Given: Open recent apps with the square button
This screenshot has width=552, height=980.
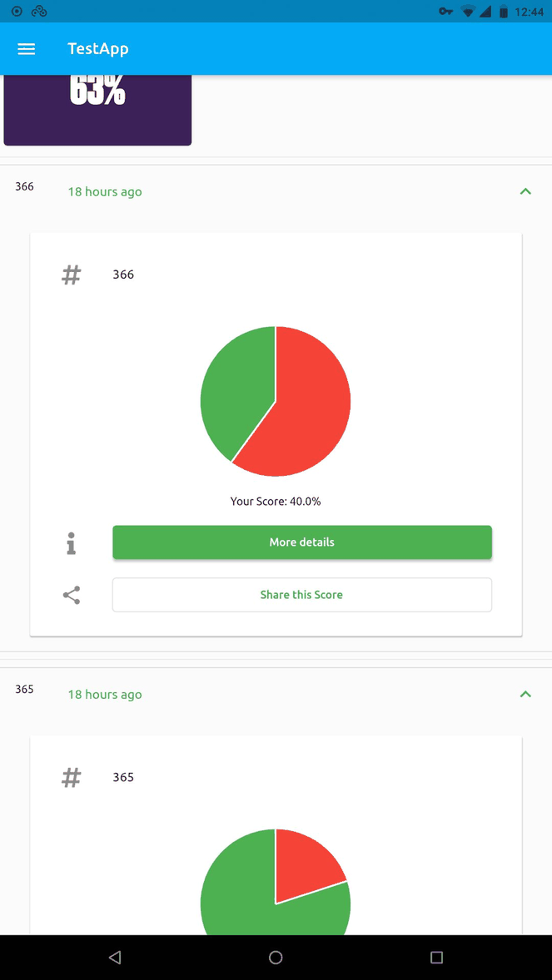Looking at the screenshot, I should (436, 958).
